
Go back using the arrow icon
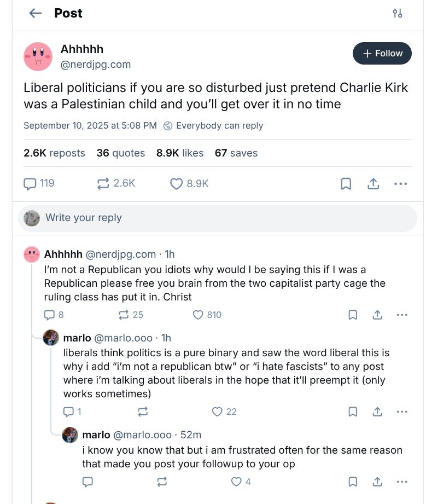[x=36, y=13]
